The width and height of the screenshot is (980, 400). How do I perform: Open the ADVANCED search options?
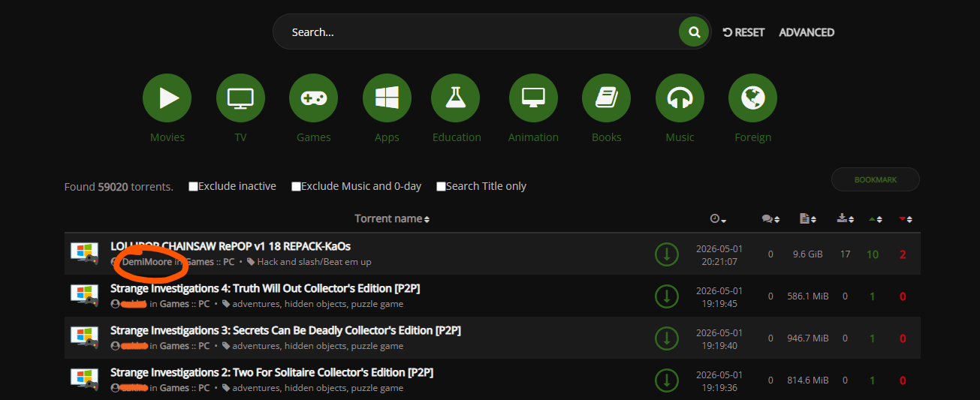tap(807, 32)
